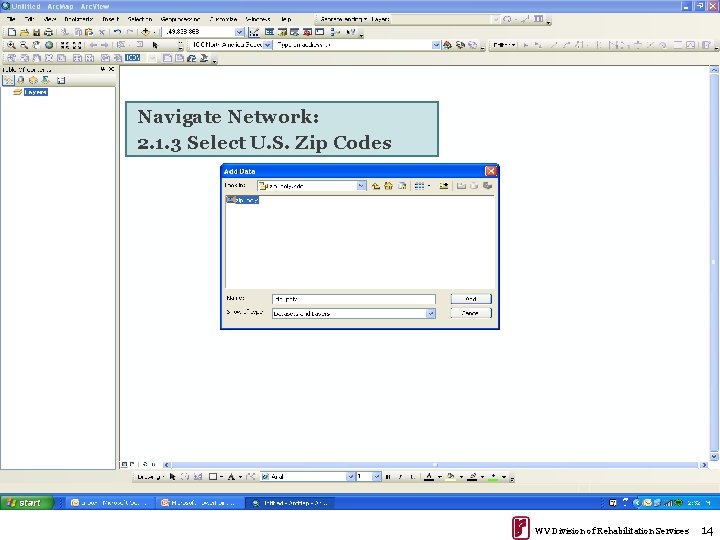Toggle underline text in drawing toolbar
This screenshot has height=540, width=720.
point(412,477)
